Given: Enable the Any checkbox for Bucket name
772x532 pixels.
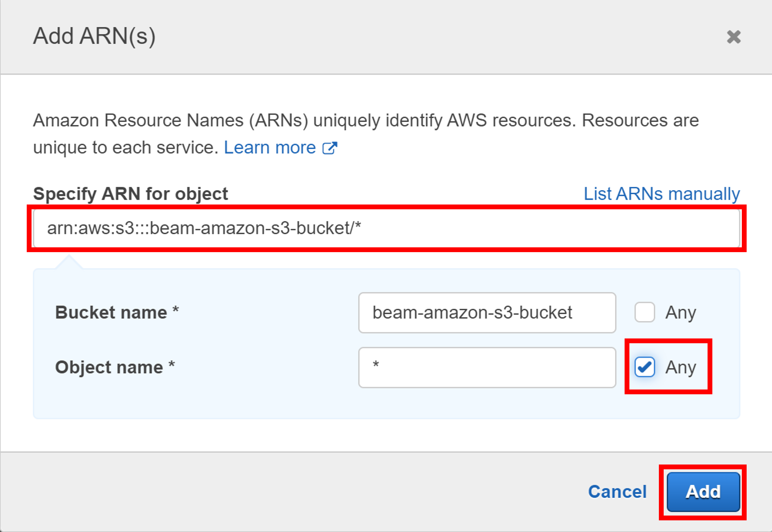Looking at the screenshot, I should pyautogui.click(x=644, y=312).
